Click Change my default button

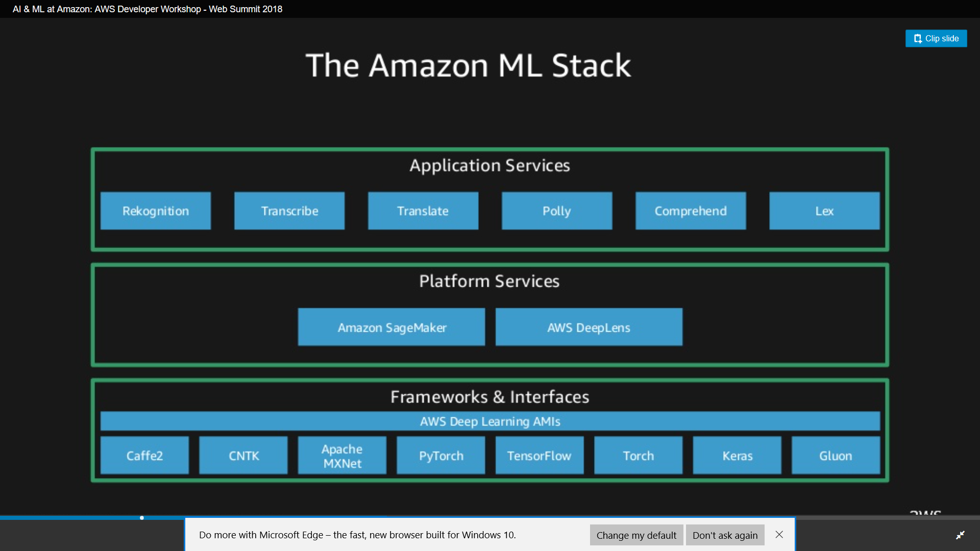pos(636,535)
